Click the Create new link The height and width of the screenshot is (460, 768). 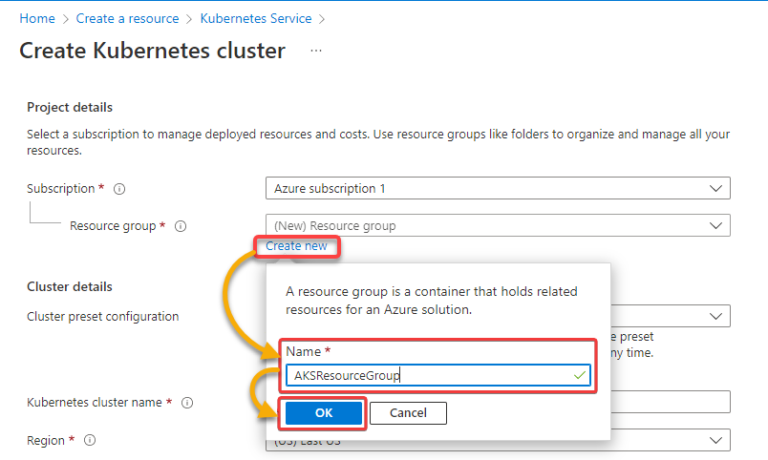(296, 246)
